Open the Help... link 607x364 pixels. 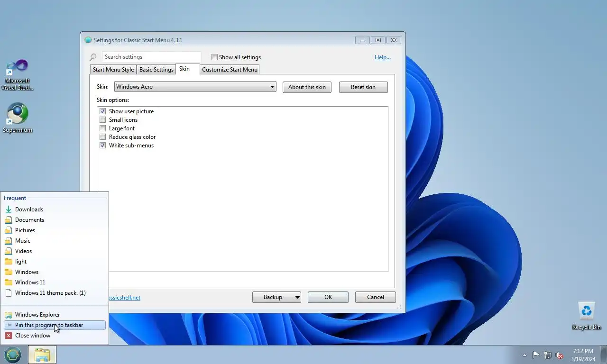pos(383,57)
